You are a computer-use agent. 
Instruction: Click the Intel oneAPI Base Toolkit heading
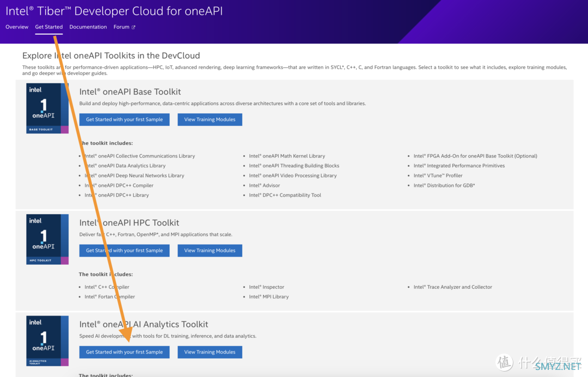(x=130, y=92)
